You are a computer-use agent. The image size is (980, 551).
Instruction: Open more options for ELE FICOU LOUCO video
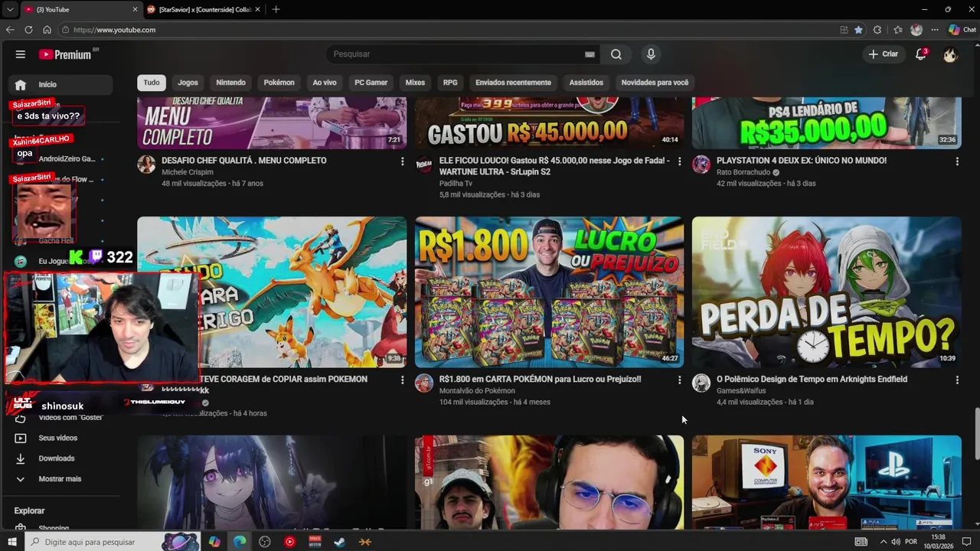(x=679, y=161)
